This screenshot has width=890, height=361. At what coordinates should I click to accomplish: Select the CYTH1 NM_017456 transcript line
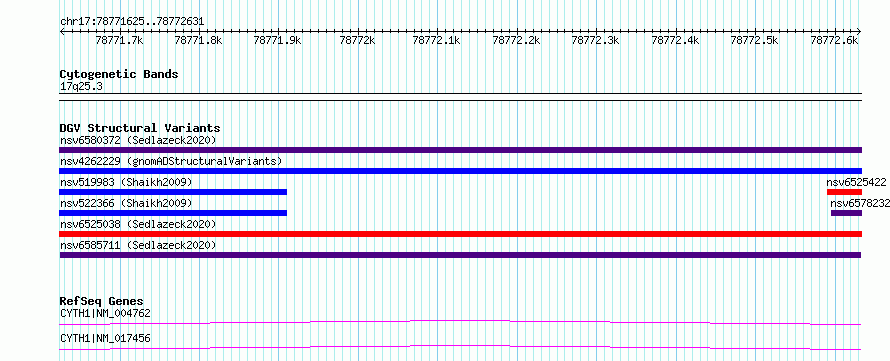(460, 347)
